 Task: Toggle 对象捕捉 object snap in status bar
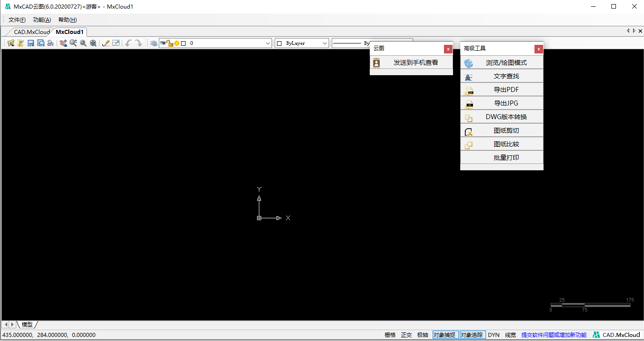click(x=445, y=335)
